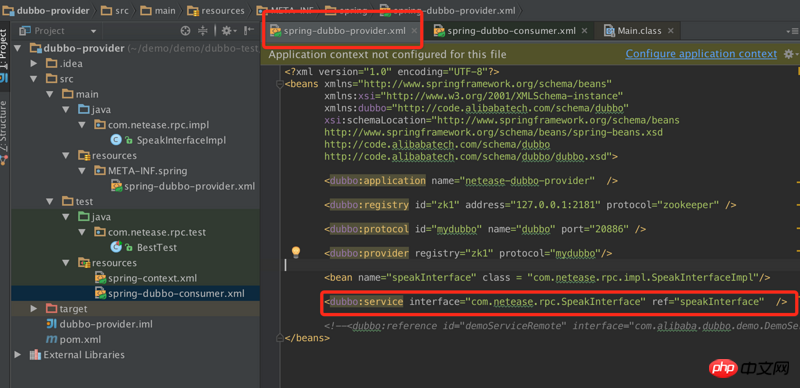Expand the External Libraries node
This screenshot has width=800, height=388.
click(x=18, y=355)
